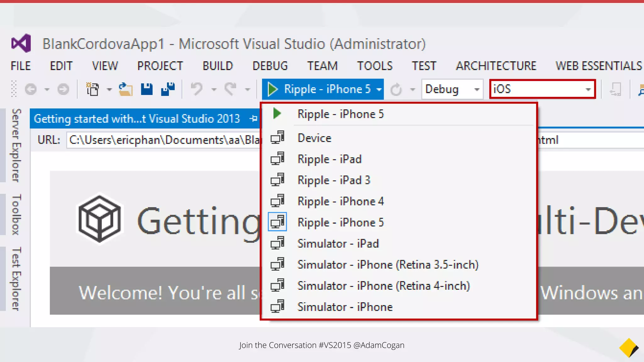Select Ripple - iPad target
This screenshot has width=644, height=362.
tap(399, 159)
